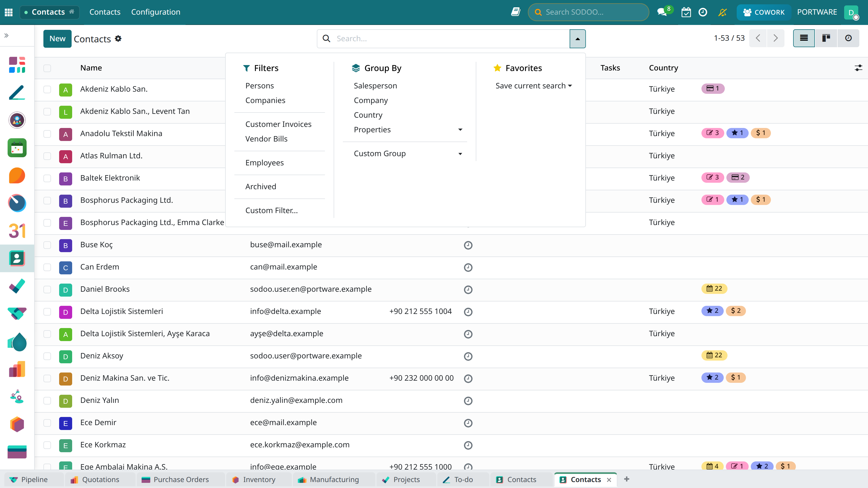Expand the Custom Group dropdown
This screenshot has height=488, width=868.
click(408, 153)
